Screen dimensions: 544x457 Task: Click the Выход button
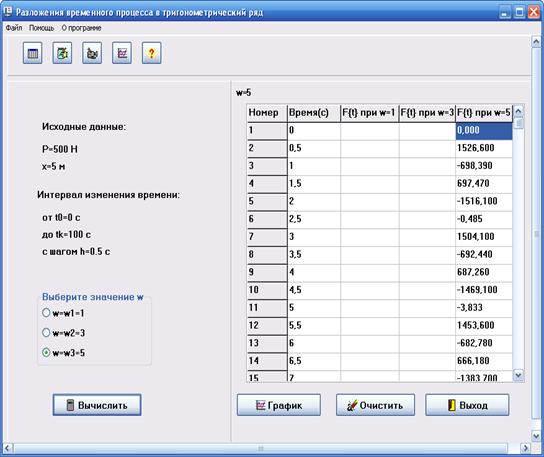467,405
